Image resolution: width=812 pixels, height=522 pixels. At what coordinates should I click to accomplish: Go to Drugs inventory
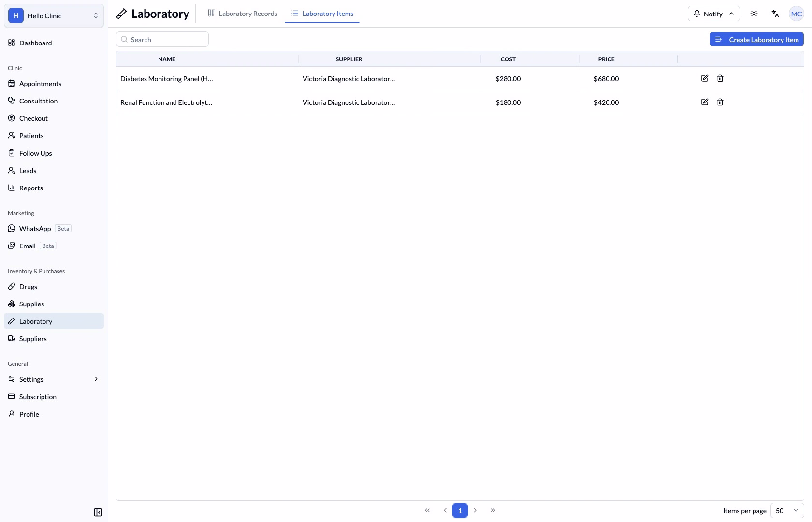[x=54, y=286]
